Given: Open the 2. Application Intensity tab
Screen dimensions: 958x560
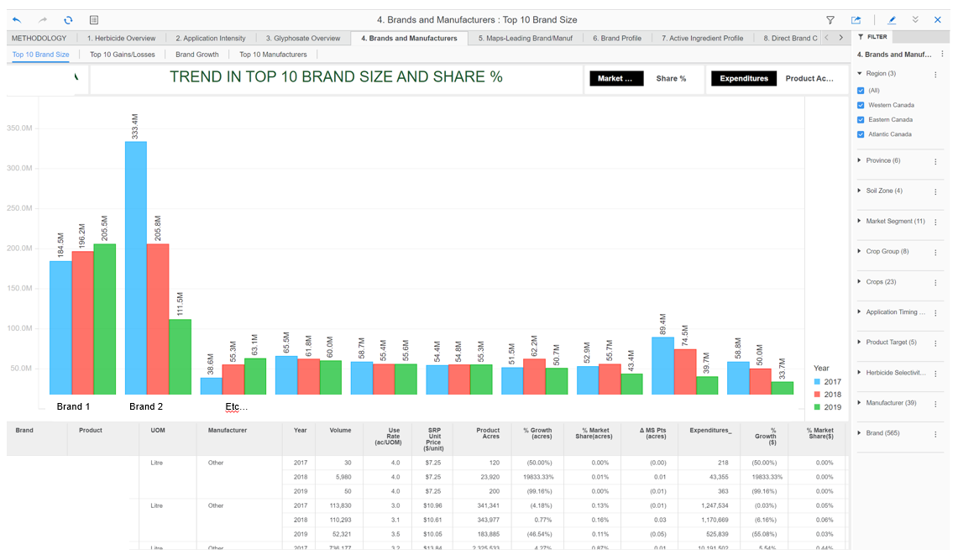Looking at the screenshot, I should [211, 38].
